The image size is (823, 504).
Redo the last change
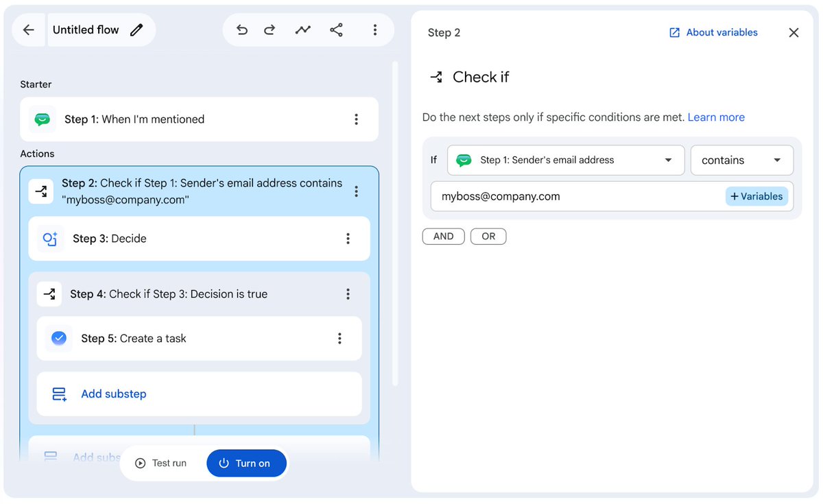coord(270,30)
